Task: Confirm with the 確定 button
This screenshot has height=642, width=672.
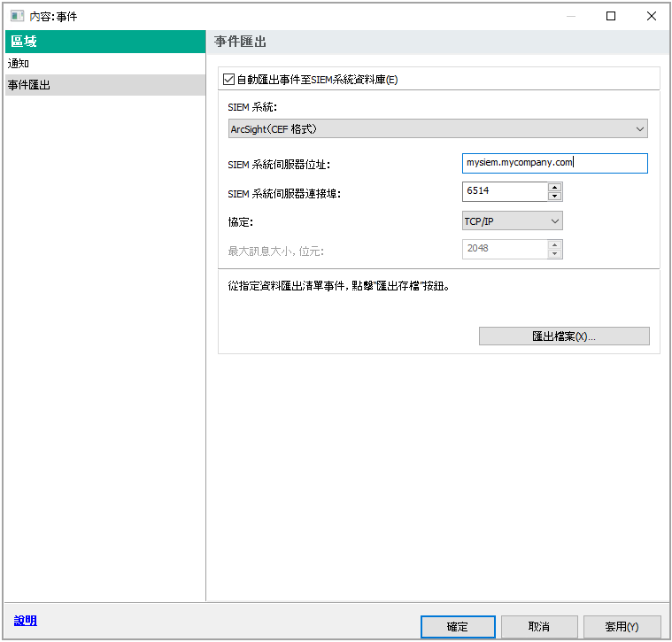Action: pyautogui.click(x=458, y=627)
